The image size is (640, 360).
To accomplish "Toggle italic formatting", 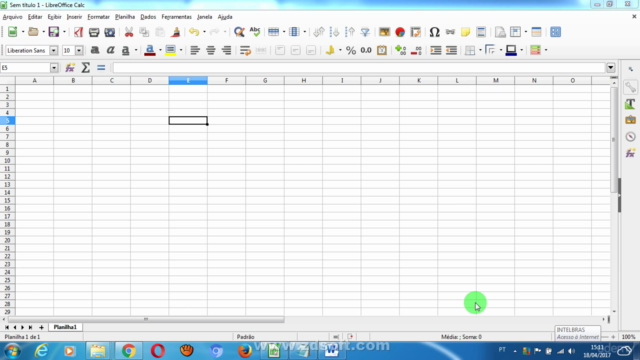I will (110, 50).
